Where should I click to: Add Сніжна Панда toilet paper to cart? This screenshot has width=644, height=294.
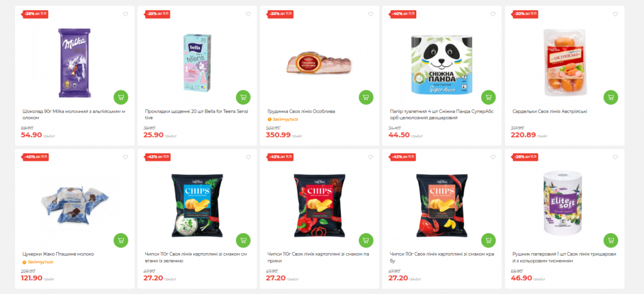[x=488, y=97]
